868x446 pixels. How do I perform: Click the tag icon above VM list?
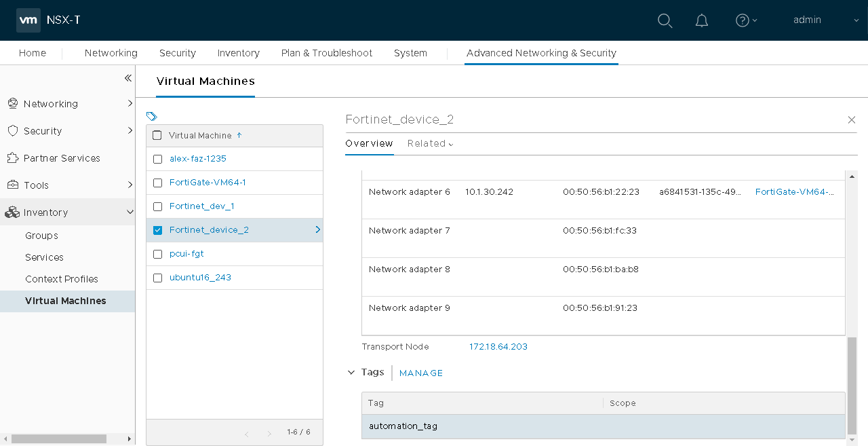[x=151, y=116]
